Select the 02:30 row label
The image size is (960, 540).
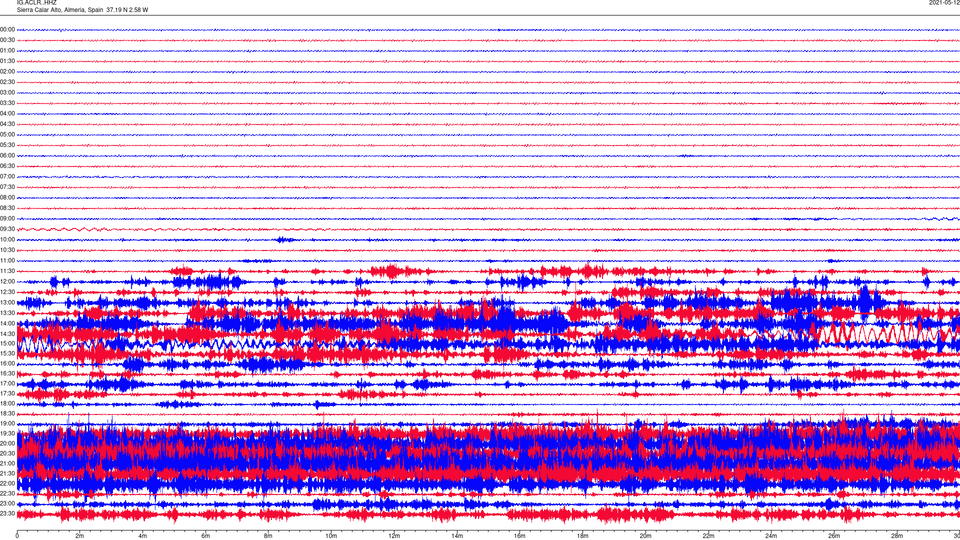(7, 82)
